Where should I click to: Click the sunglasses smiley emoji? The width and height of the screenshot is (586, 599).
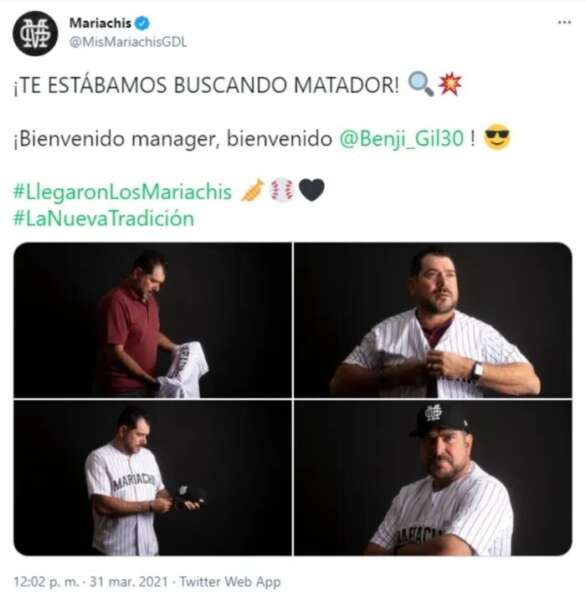[497, 137]
